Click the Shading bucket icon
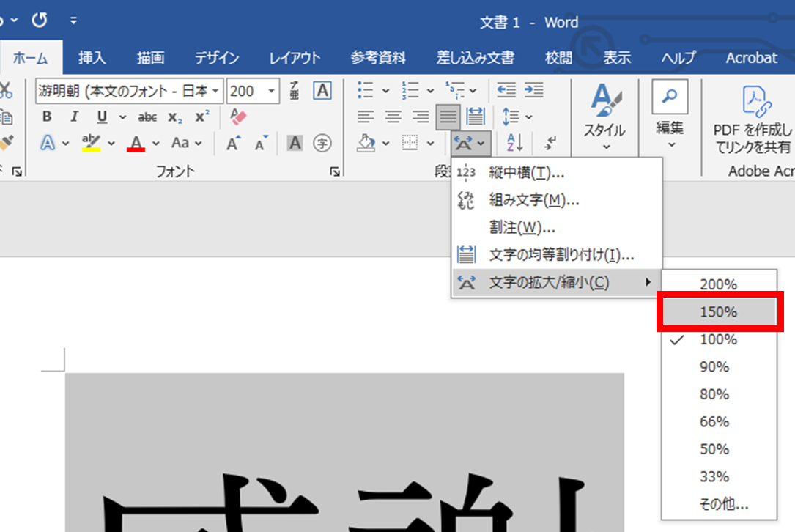795x532 pixels. click(366, 143)
